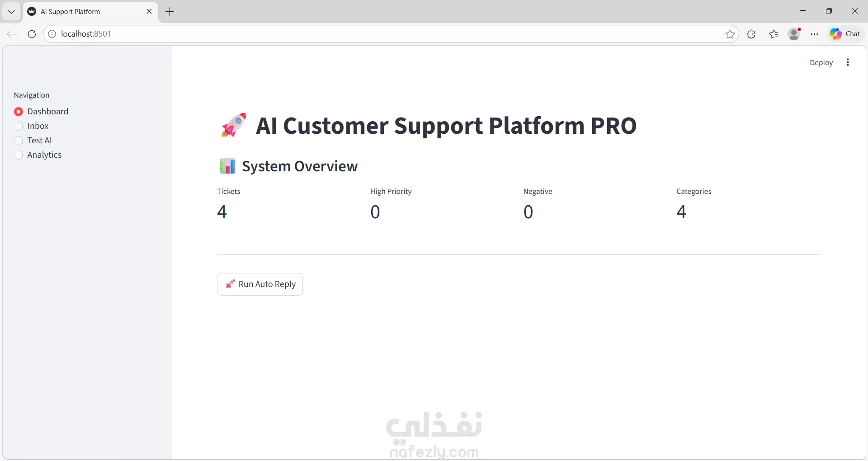Select the Dashboard radio option

point(19,112)
